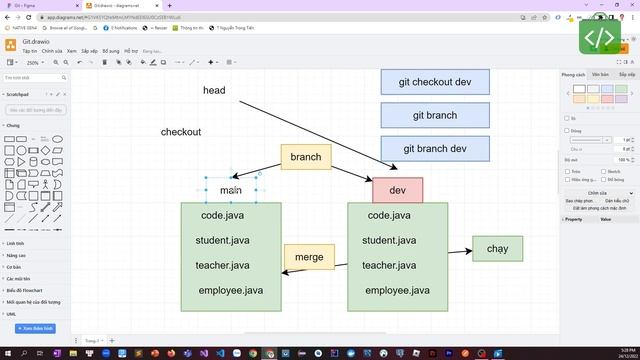Toggle the checkbox in the bottom-left of style options
Screen dimensions: 640x360
(x=567, y=180)
